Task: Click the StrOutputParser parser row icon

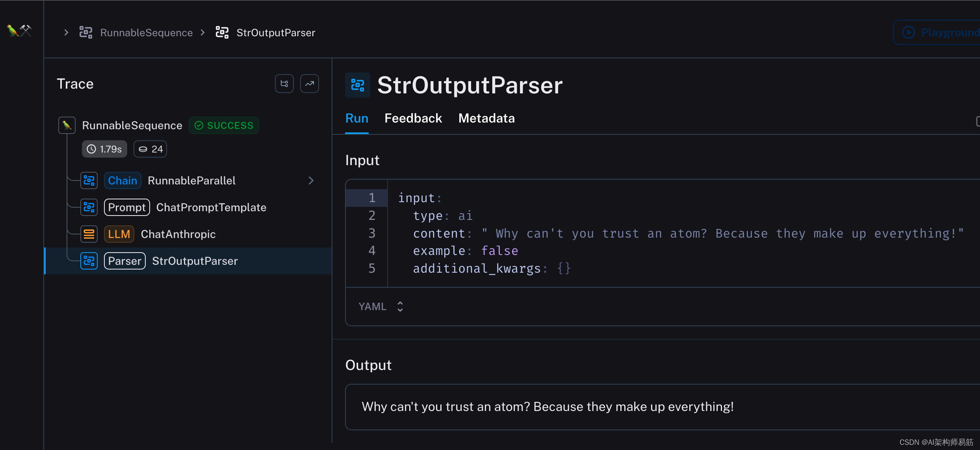Action: (x=89, y=261)
